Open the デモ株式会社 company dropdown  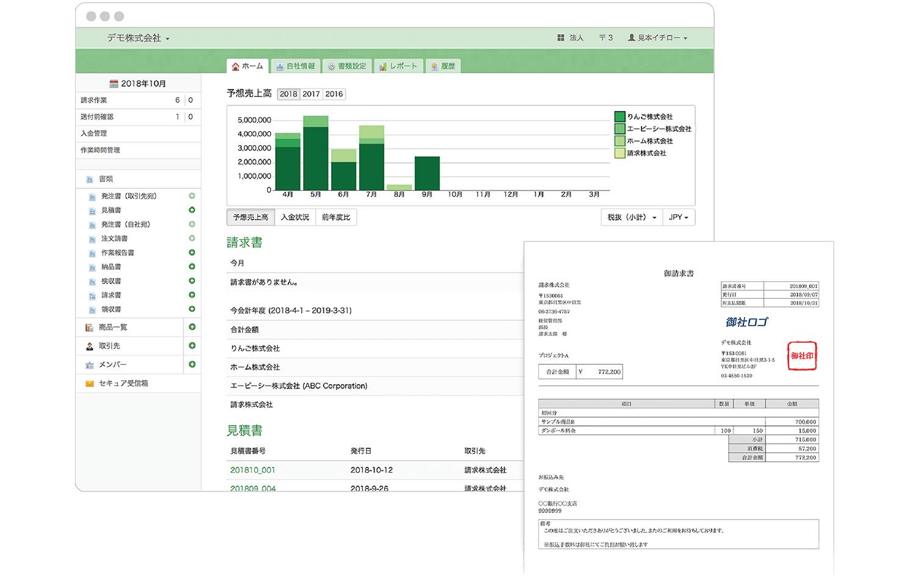click(x=138, y=38)
